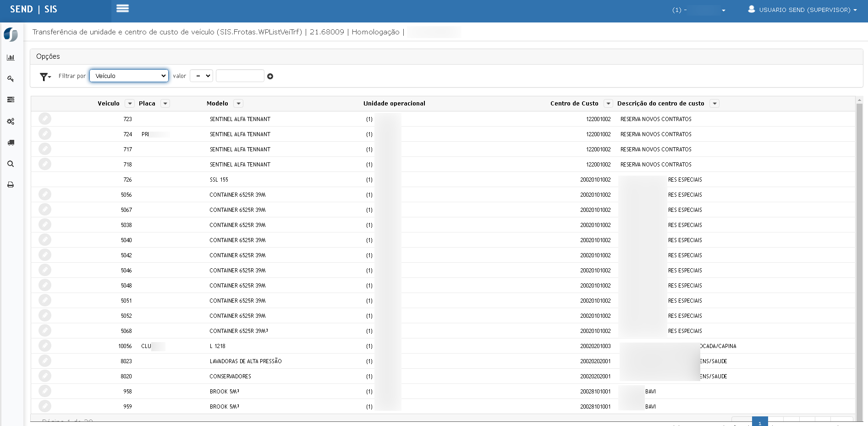Expand the Modelo column dropdown arrow
Image resolution: width=868 pixels, height=426 pixels.
pyautogui.click(x=238, y=104)
